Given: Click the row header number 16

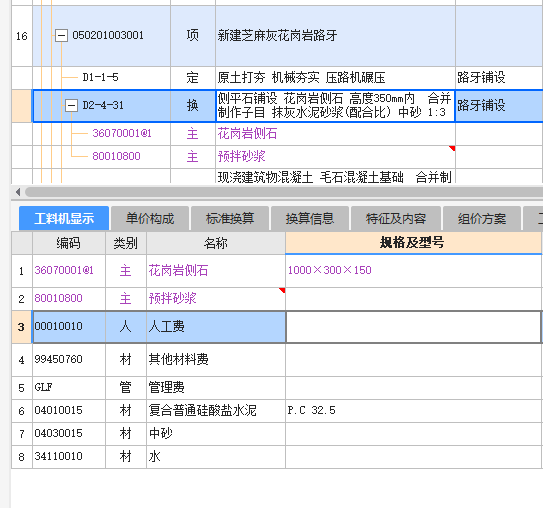Looking at the screenshot, I should (x=22, y=36).
